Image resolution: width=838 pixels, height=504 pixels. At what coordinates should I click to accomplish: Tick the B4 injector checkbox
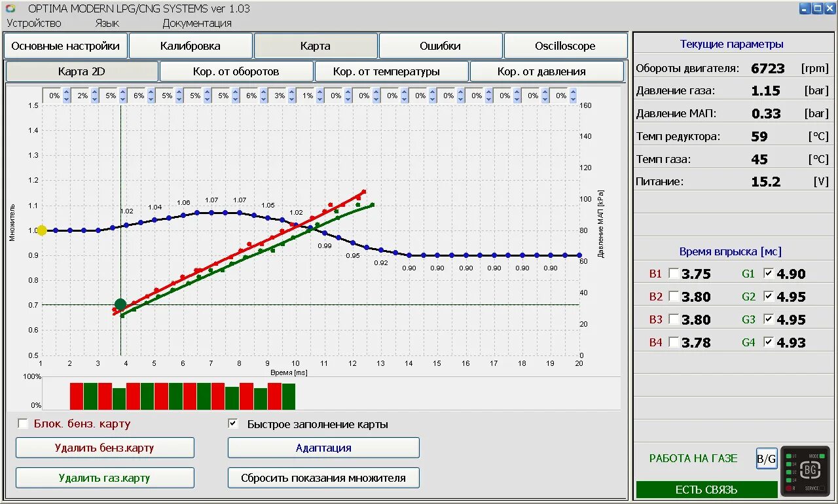tap(674, 342)
